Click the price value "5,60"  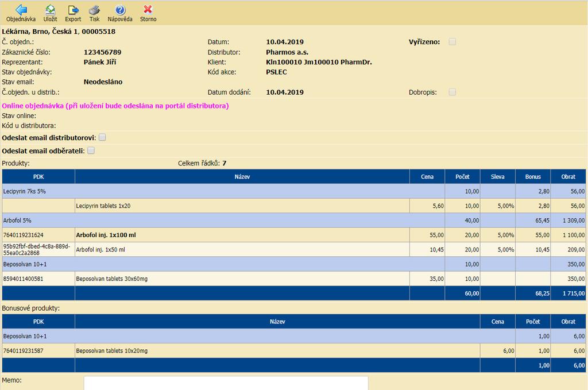pos(438,206)
